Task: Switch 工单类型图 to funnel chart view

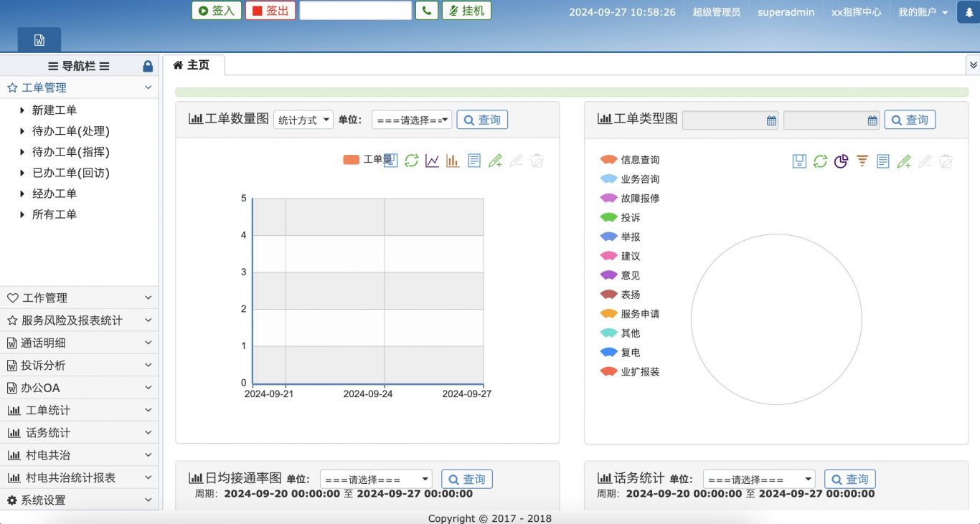Action: [x=862, y=161]
